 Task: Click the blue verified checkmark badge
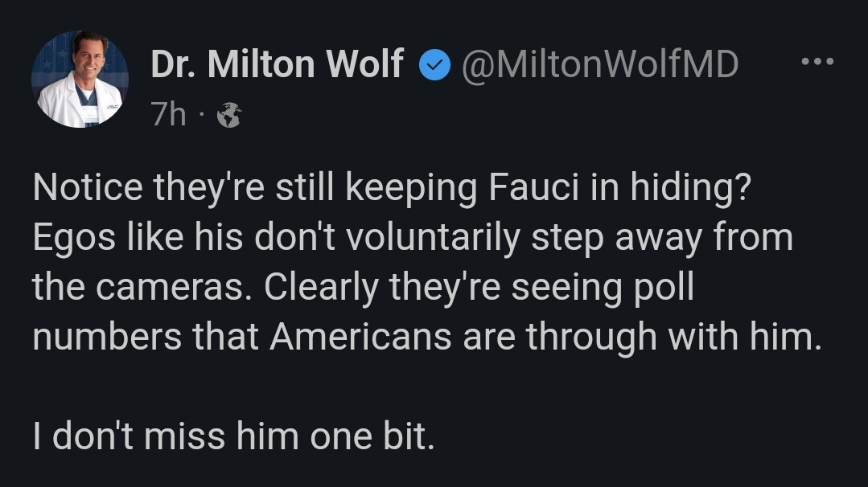(x=435, y=66)
